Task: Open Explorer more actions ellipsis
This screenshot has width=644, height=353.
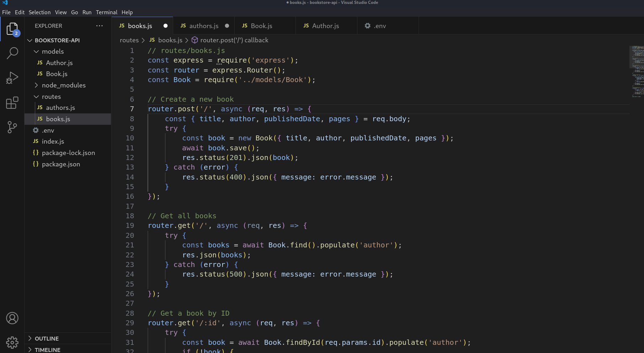Action: click(x=99, y=26)
